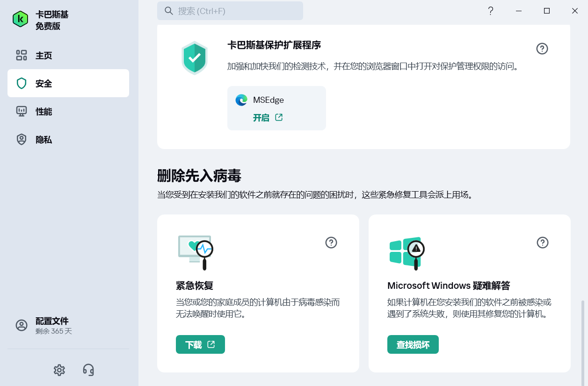Image resolution: width=588 pixels, height=386 pixels.
Task: Open the 主页 home page
Action: tap(68, 56)
